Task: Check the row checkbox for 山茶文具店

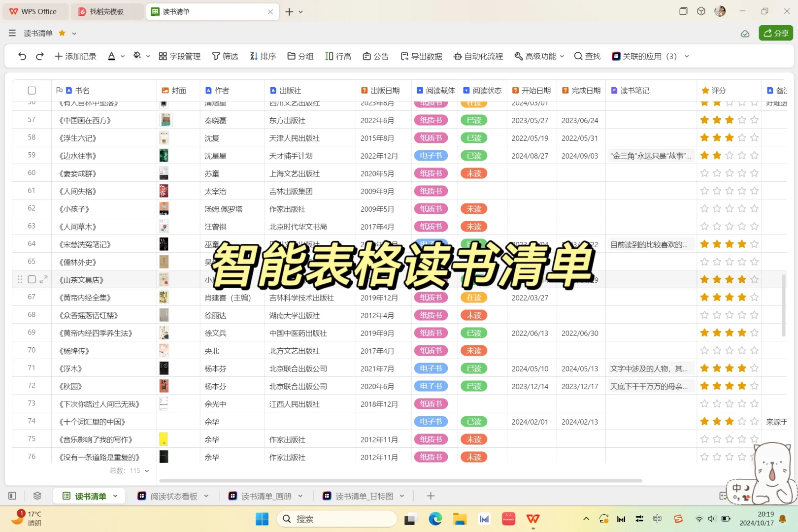Action: point(32,279)
